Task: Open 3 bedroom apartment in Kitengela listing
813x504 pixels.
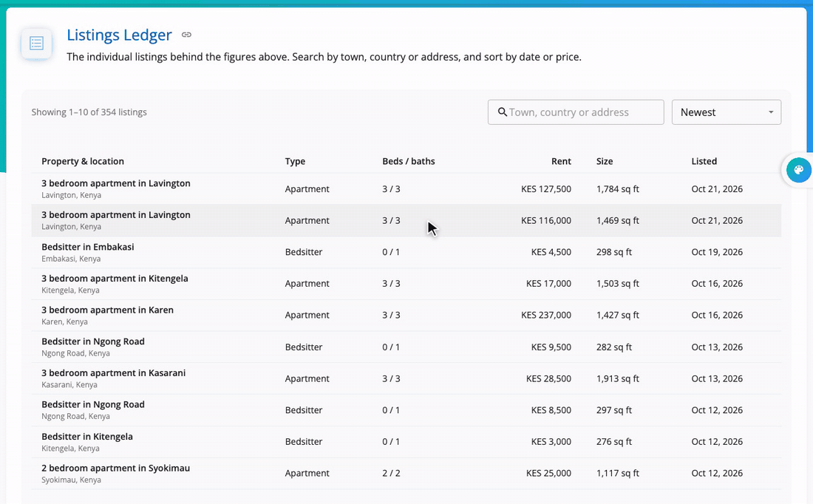Action: [115, 279]
